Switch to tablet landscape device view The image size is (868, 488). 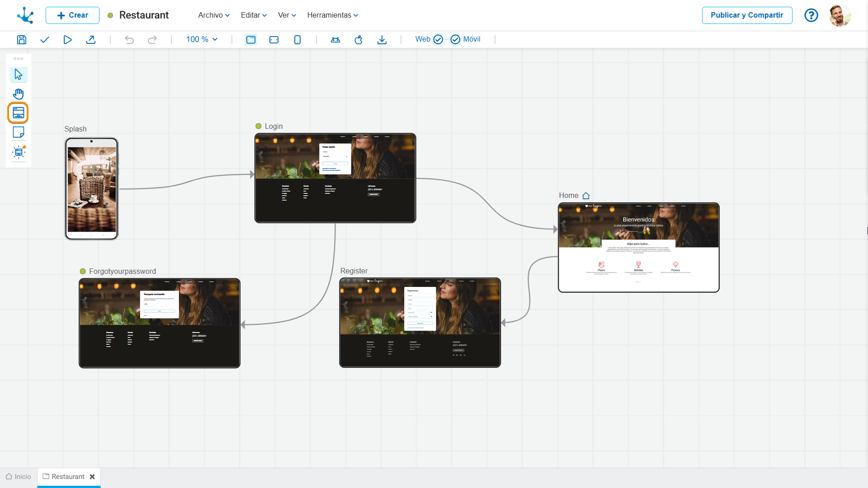(274, 40)
